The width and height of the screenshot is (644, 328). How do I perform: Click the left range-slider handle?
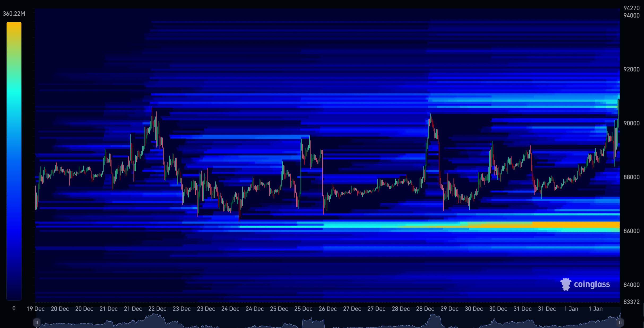(37, 322)
